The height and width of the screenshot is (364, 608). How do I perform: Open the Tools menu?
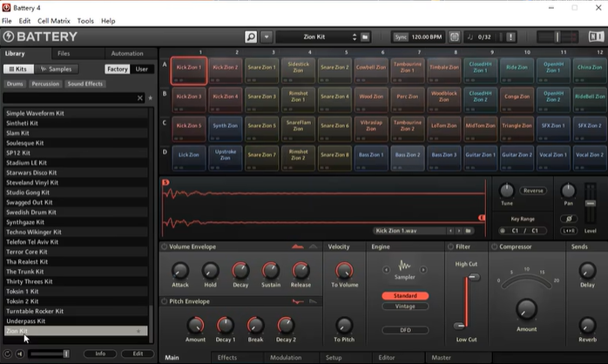pos(85,21)
